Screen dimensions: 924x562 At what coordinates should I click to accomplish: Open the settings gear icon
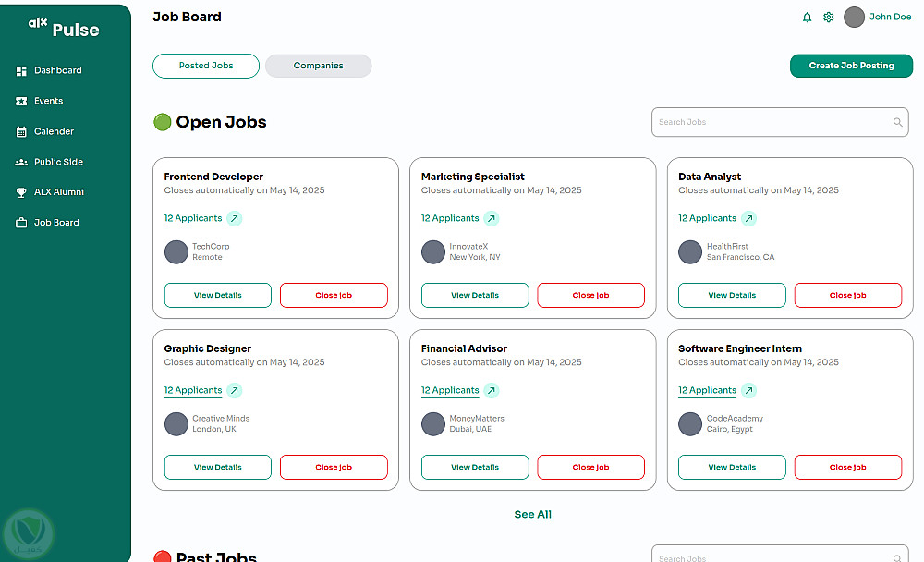click(829, 18)
